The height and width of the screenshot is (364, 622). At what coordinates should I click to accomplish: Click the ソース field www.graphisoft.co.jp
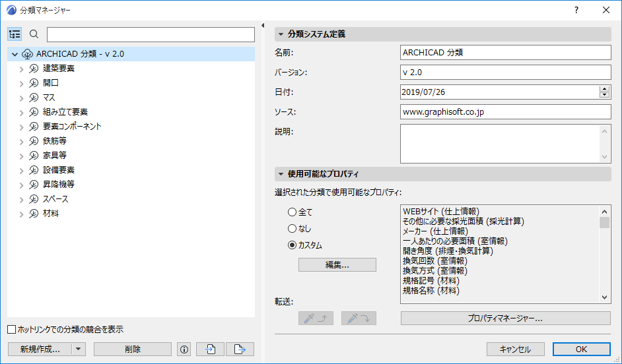505,111
